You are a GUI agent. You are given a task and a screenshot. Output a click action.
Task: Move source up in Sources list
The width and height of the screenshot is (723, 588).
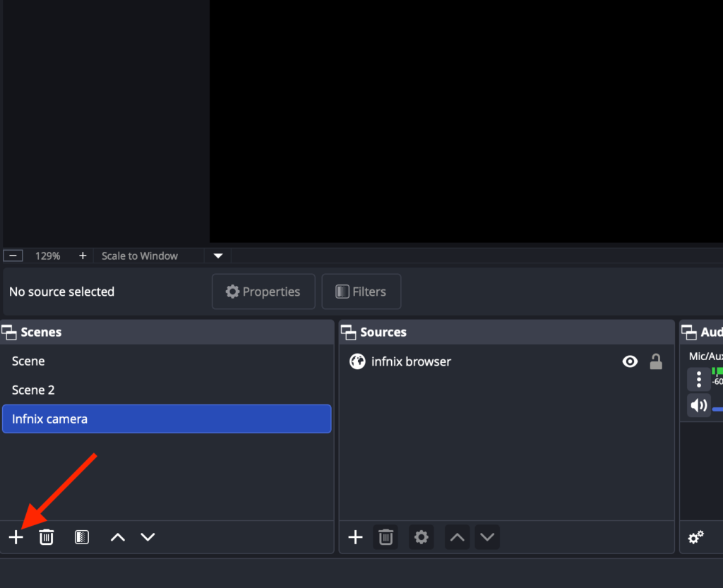click(x=458, y=537)
